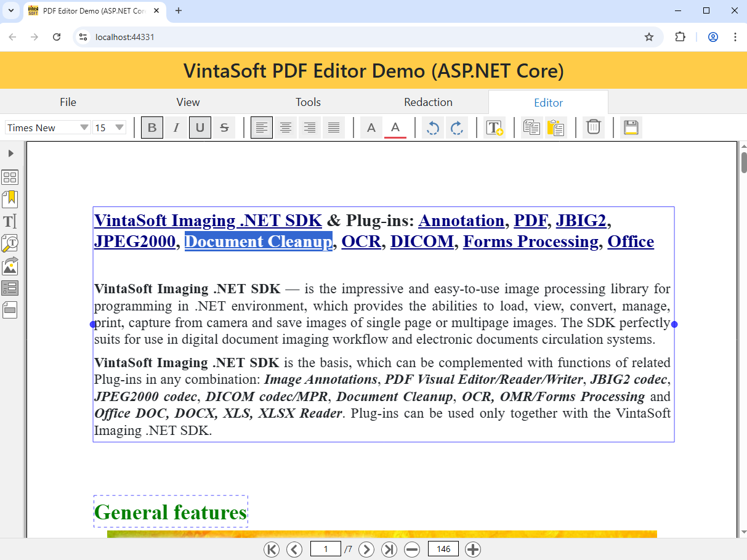Open the red text color picker
This screenshot has width=747, height=560.
pos(395,128)
